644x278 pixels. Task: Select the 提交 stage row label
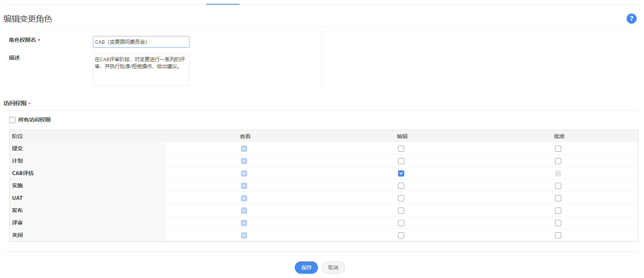[x=17, y=148]
